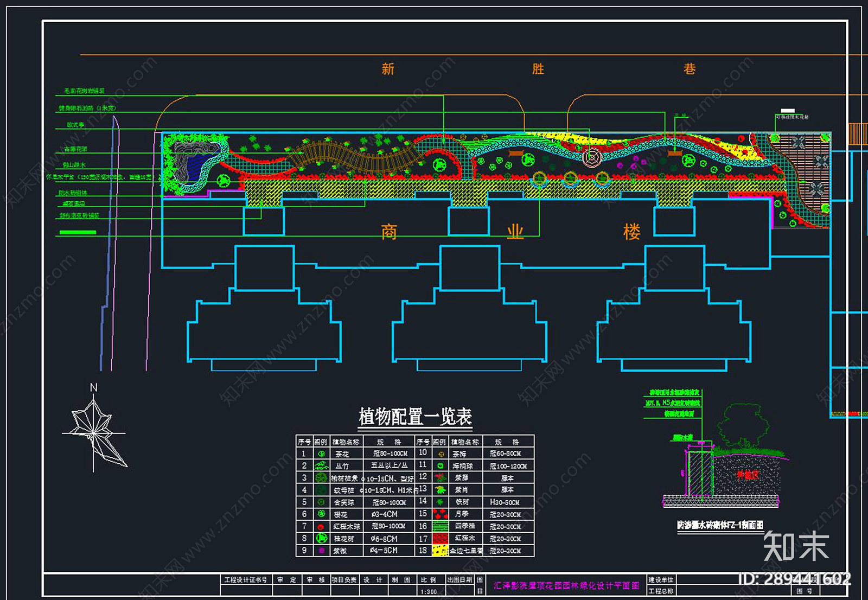Click the 建设单位 cell in title block
The height and width of the screenshot is (600, 868).
[661, 580]
